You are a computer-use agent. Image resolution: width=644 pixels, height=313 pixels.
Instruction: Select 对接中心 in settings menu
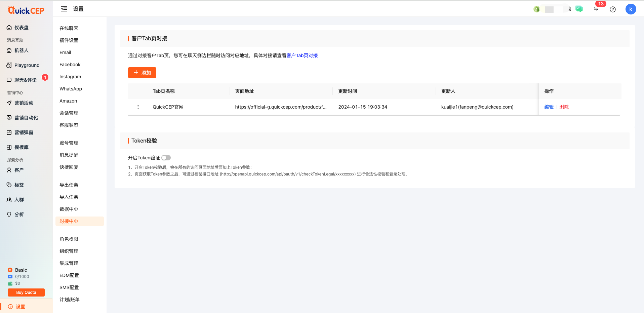tap(79, 221)
